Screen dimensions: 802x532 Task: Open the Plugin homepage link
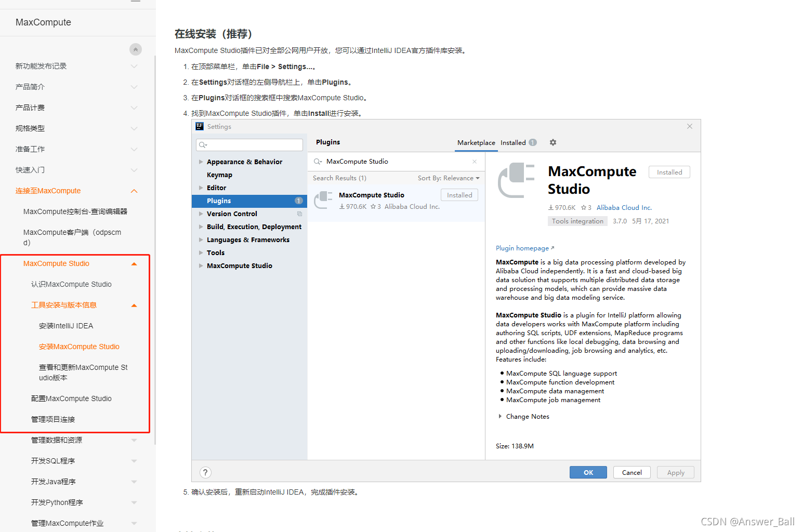(x=522, y=248)
